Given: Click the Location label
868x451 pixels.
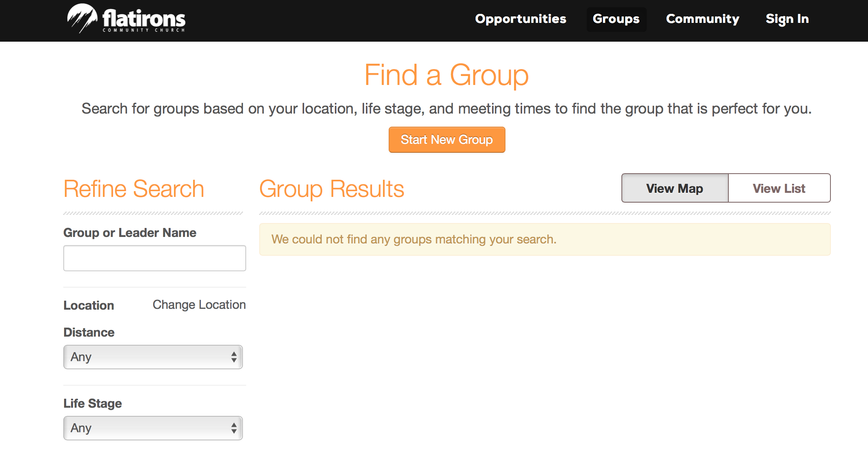Looking at the screenshot, I should click(x=89, y=306).
